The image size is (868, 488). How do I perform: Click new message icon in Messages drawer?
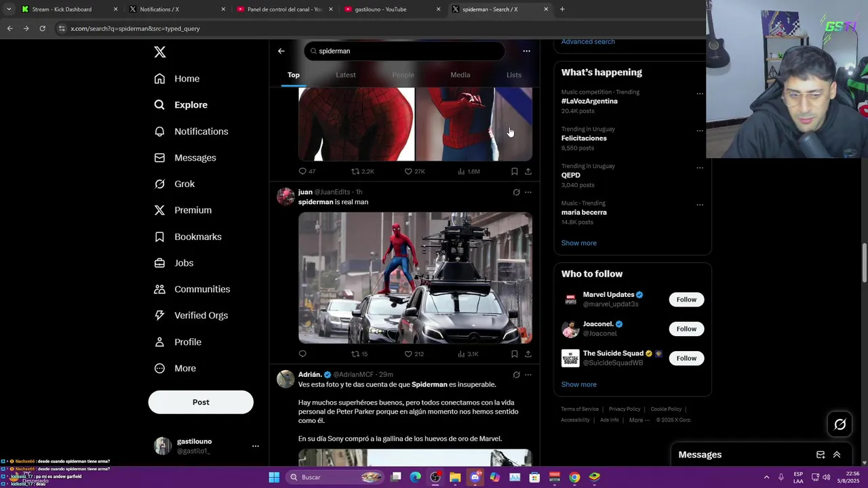(821, 455)
